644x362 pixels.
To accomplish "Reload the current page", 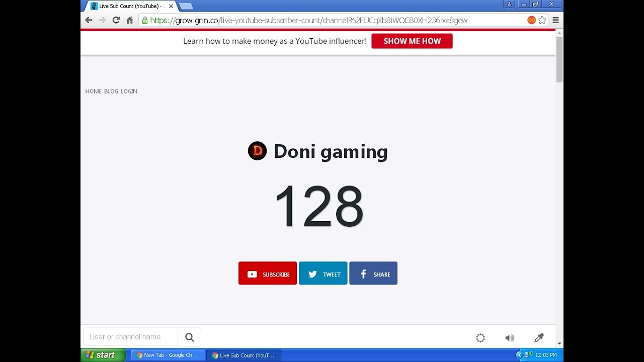I will point(116,20).
